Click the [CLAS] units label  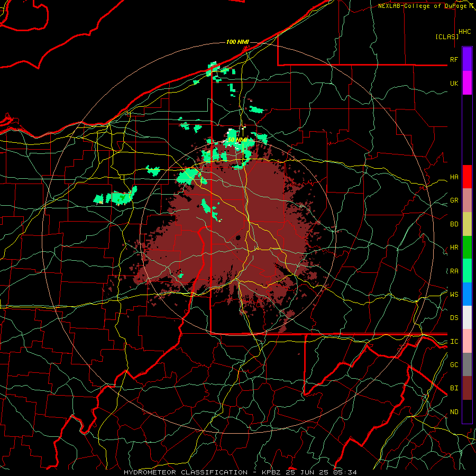pos(447,36)
